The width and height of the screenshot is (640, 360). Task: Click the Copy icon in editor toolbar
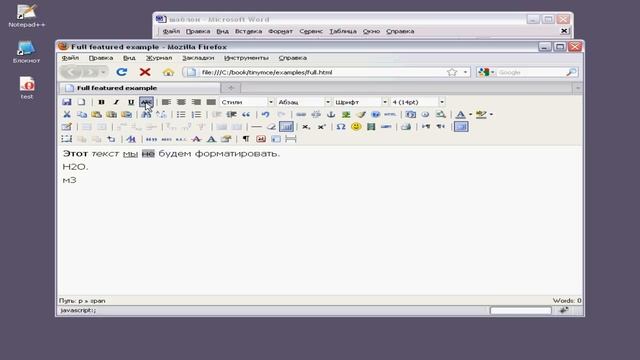point(82,114)
